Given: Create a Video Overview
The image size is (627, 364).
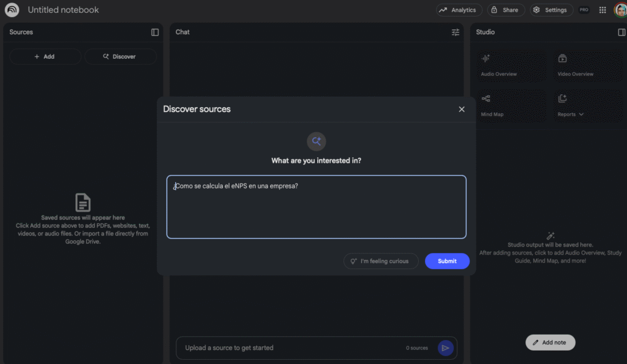Looking at the screenshot, I should point(588,66).
